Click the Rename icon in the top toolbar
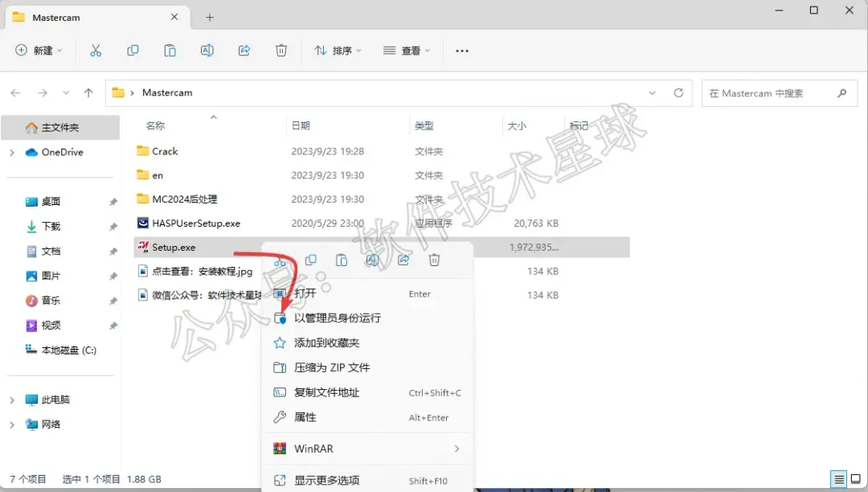This screenshot has width=868, height=492. coord(207,51)
